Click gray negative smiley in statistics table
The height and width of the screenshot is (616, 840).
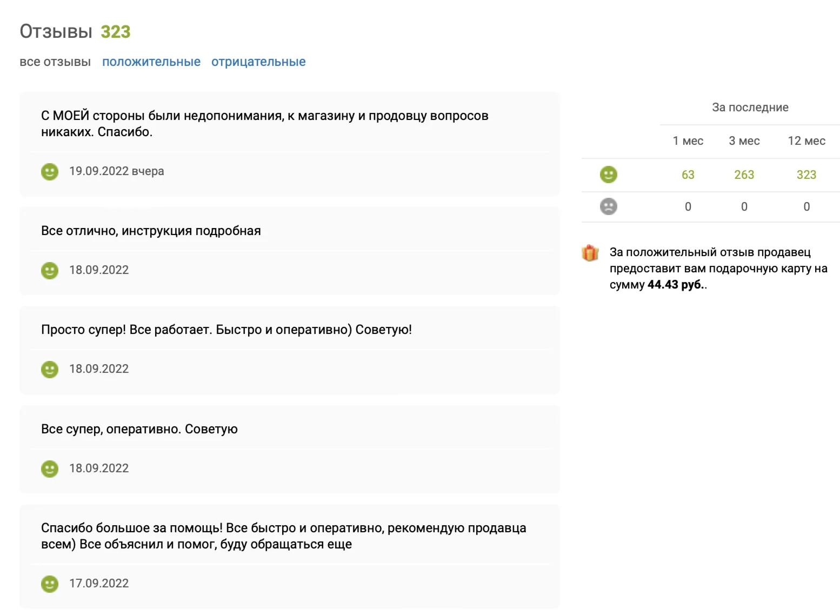click(608, 206)
